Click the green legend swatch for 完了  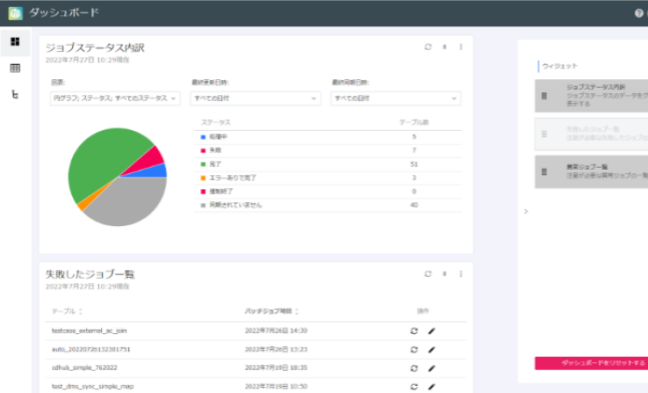coord(203,164)
